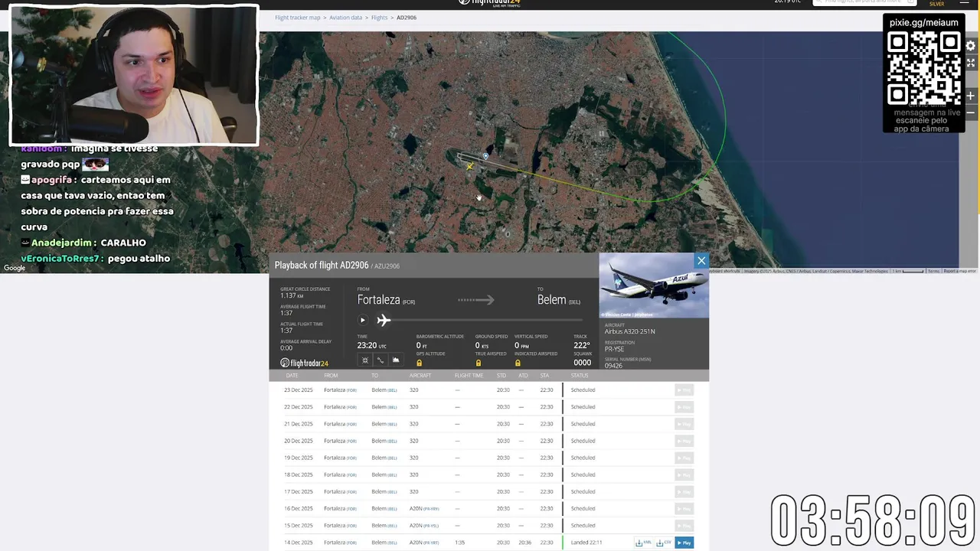Play the 14 Dec 2025 flight
Screen dimensions: 980x551
[684, 543]
